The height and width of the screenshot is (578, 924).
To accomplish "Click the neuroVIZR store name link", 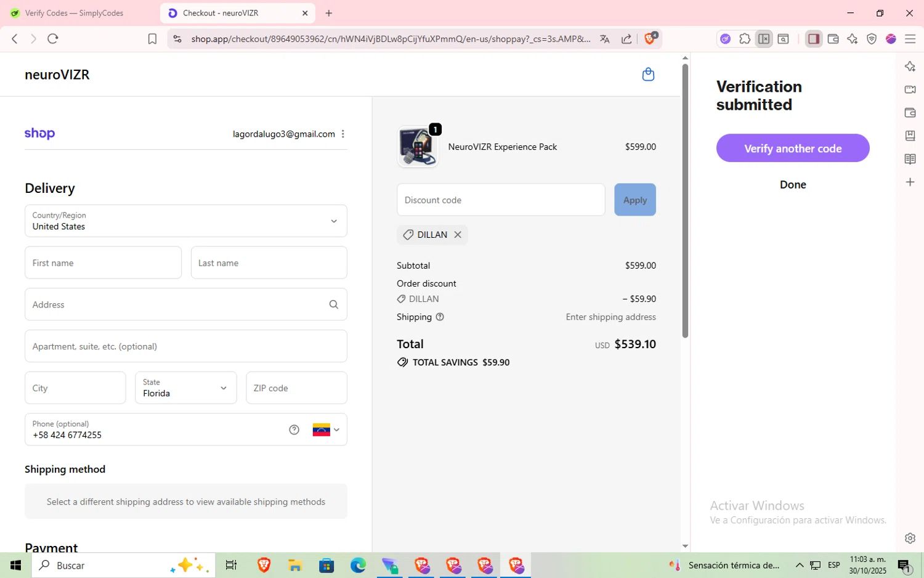I will tap(57, 75).
